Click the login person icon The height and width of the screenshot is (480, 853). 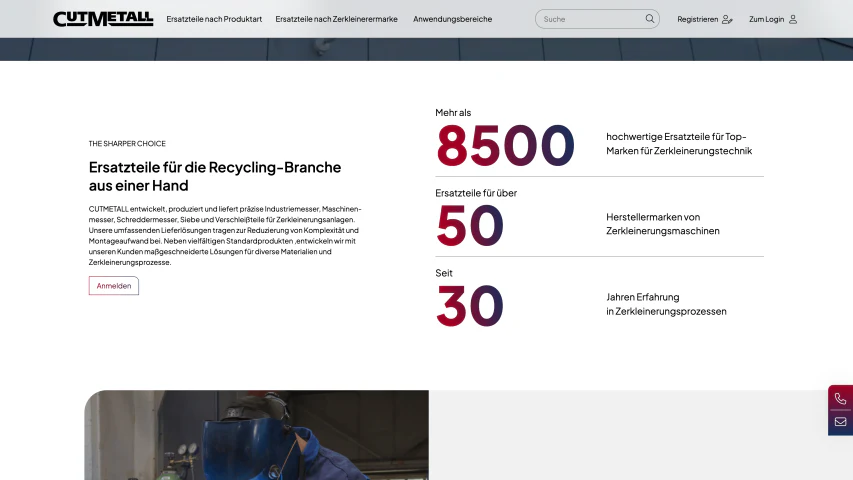pos(793,20)
